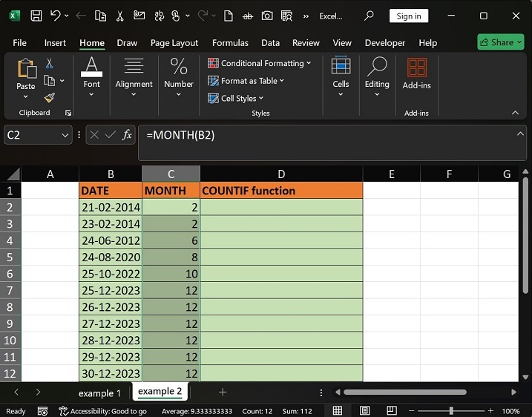The image size is (532, 417).
Task: Click the Sign in button
Action: (408, 16)
